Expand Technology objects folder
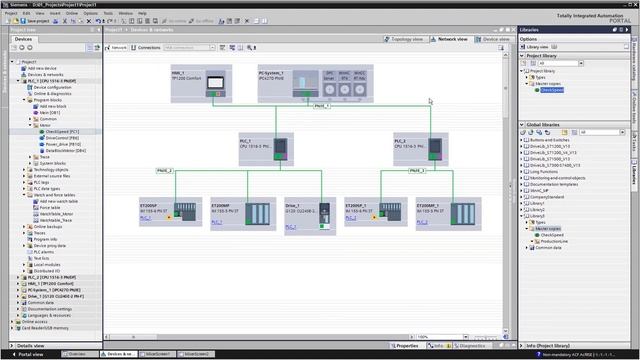 click(x=24, y=170)
